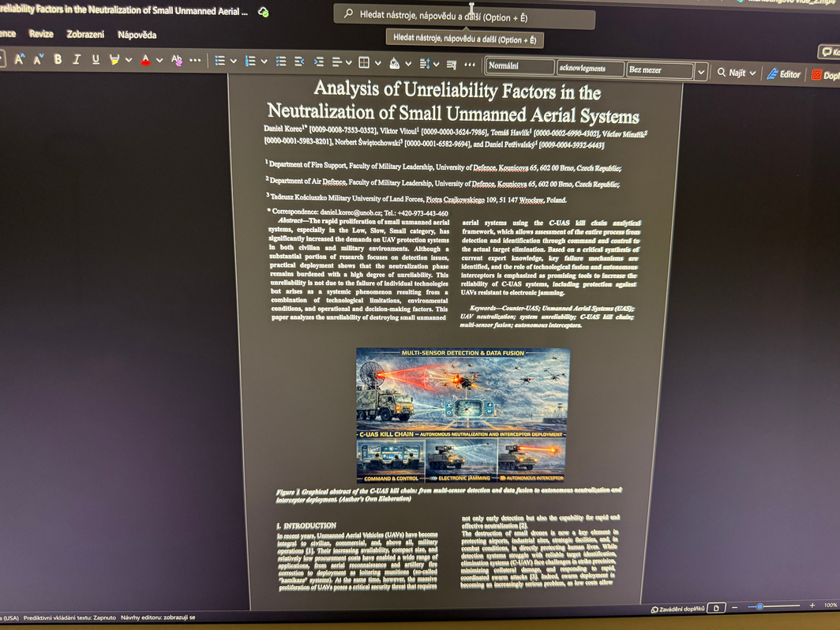Click the text highlight color icon
Image resolution: width=840 pixels, height=630 pixels.
point(114,60)
